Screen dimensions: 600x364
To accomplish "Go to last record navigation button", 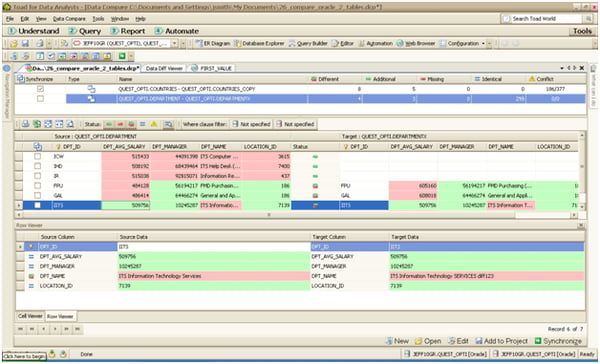I will tap(78, 329).
